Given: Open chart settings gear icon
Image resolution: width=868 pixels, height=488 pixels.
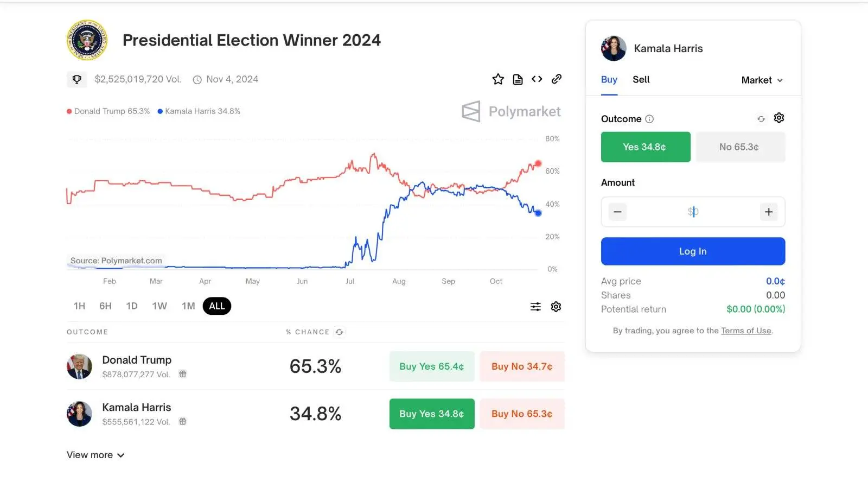Looking at the screenshot, I should pyautogui.click(x=556, y=307).
